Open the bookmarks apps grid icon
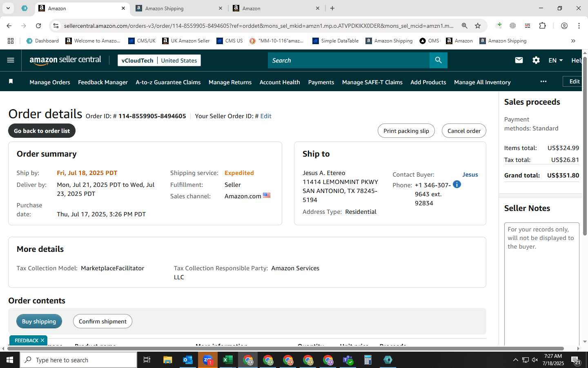 click(11, 41)
